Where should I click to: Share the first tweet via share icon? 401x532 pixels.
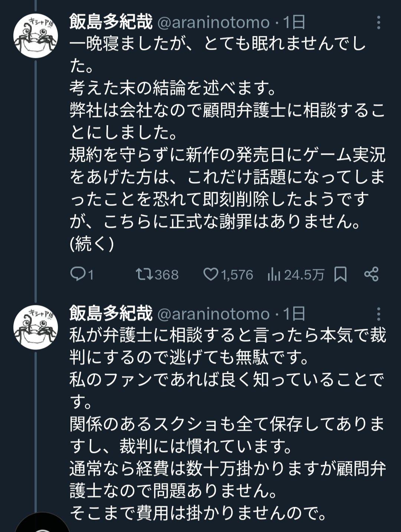click(x=371, y=274)
